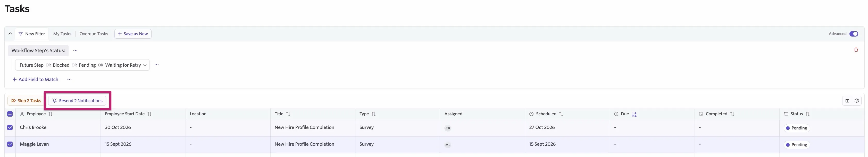Switch to the Overdue Tasks filter
The height and width of the screenshot is (157, 868).
(x=94, y=34)
